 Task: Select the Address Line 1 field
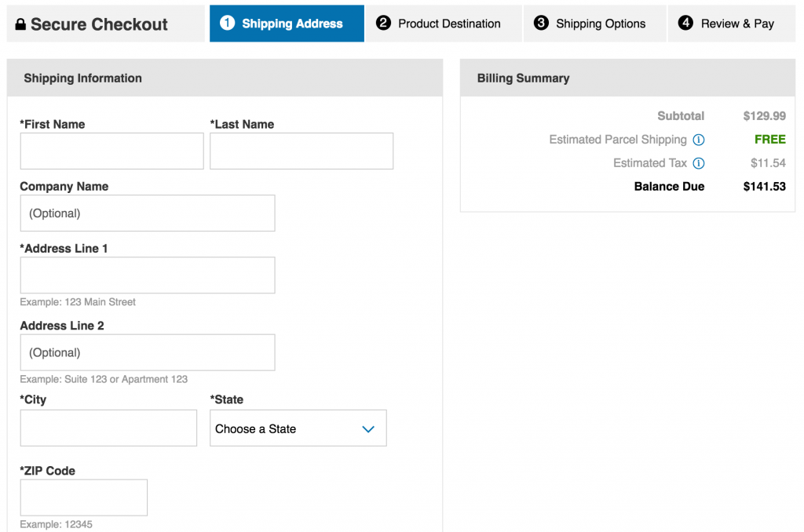[x=148, y=275]
